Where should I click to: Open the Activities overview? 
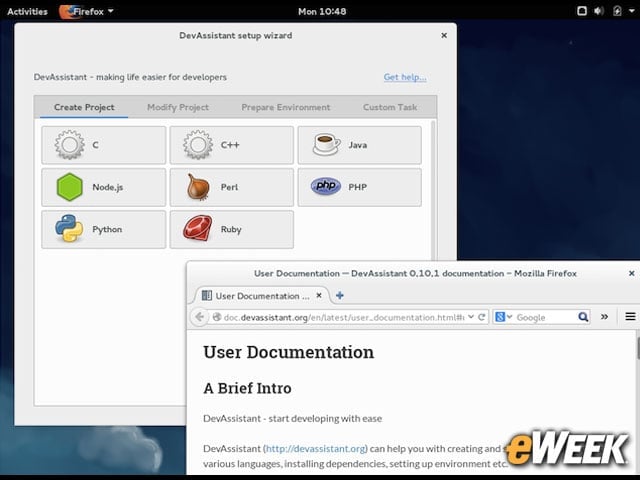[x=27, y=11]
